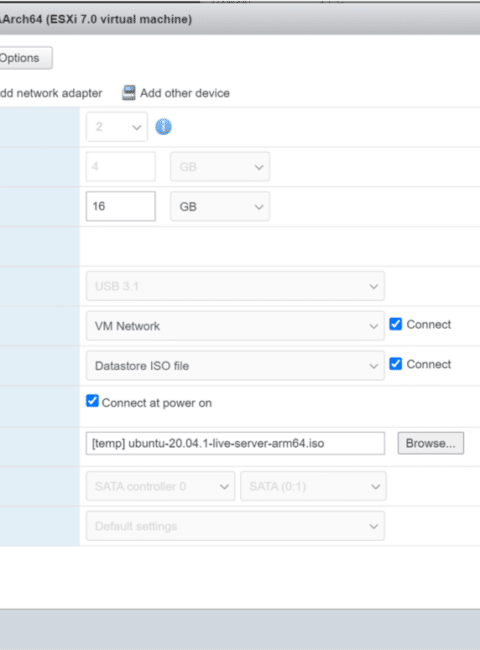
Task: Open the CPU count dropdown showing 2
Action: point(116,127)
